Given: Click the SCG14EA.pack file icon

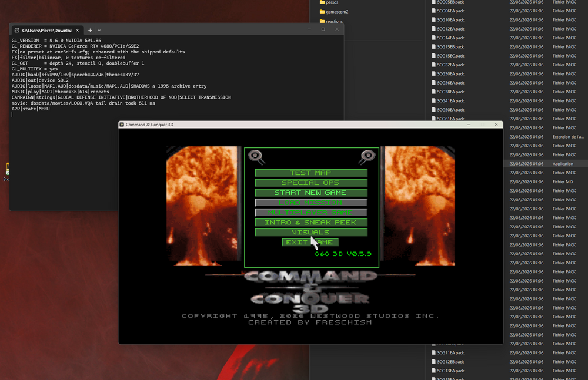Looking at the screenshot, I should tap(434, 38).
